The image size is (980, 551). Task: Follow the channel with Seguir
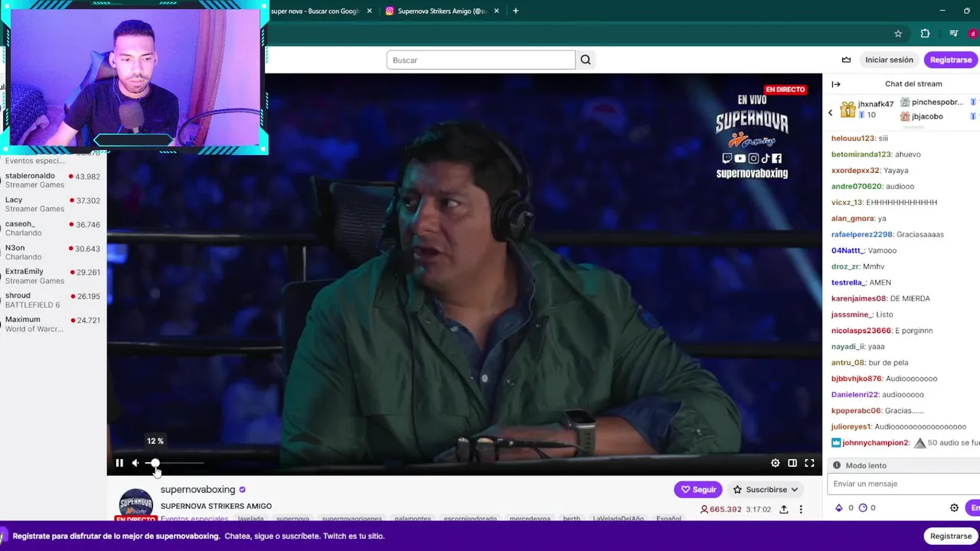[698, 489]
